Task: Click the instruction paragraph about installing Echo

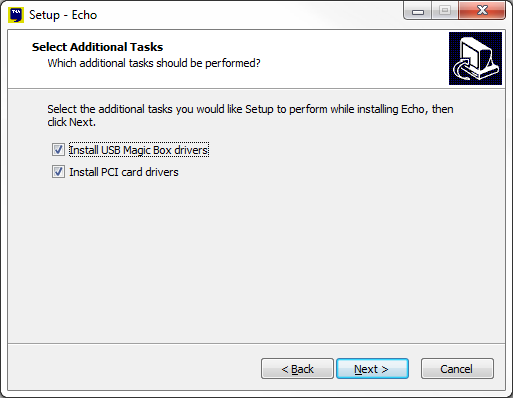Action: tap(250, 115)
